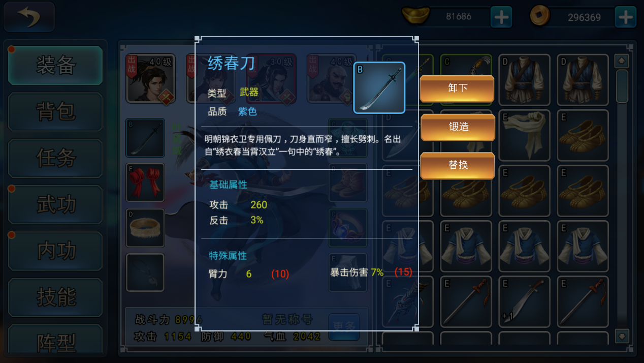Click the 替换 replace button
The width and height of the screenshot is (644, 363).
point(458,166)
